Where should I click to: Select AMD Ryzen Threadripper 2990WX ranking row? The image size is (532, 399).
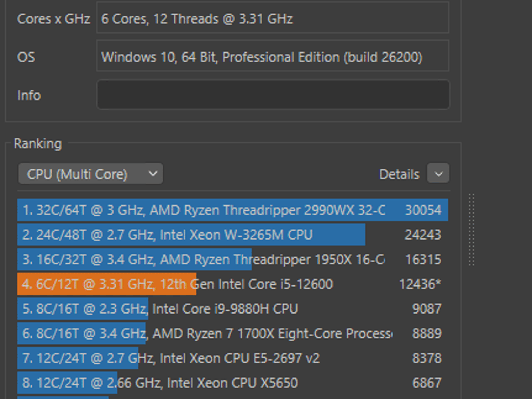(233, 210)
